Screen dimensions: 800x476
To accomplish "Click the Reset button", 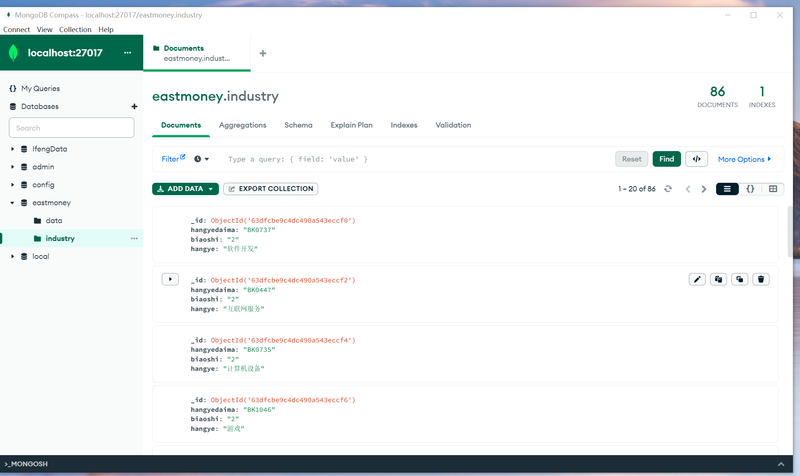I will [632, 159].
